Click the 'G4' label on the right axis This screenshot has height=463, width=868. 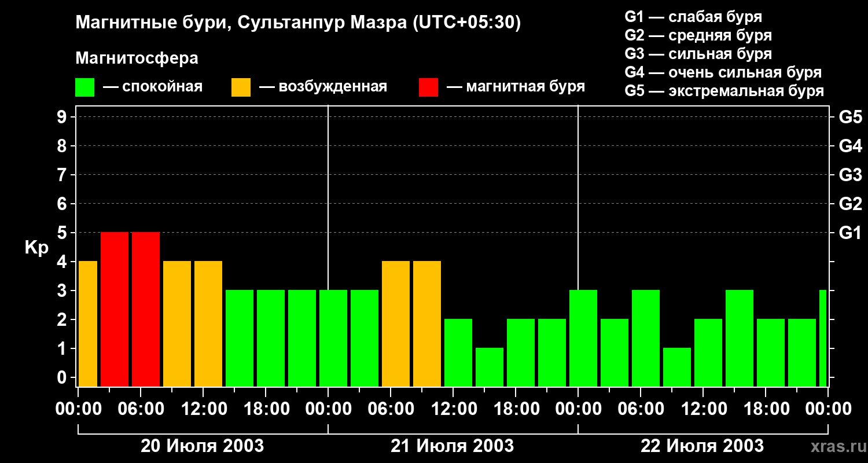click(850, 146)
